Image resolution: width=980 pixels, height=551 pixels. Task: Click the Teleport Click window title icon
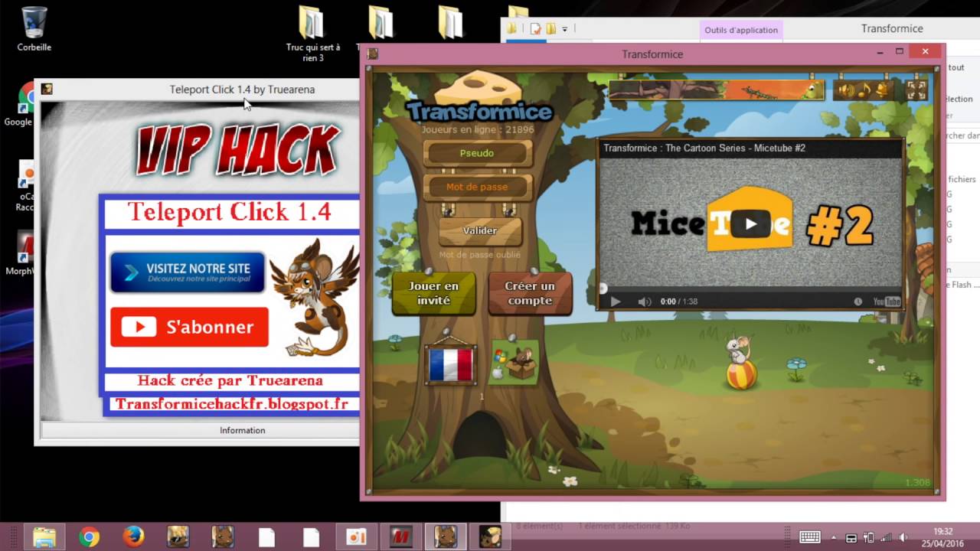click(x=47, y=89)
